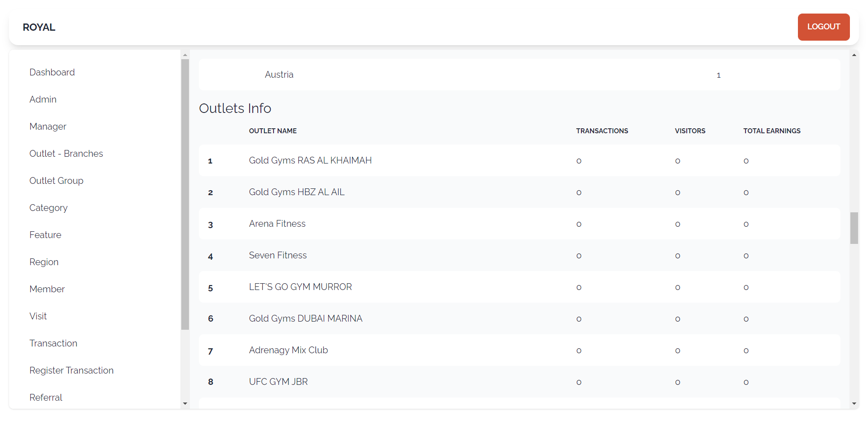The width and height of the screenshot is (868, 421).
Task: Click the OUTLET NAME column header
Action: tap(273, 131)
